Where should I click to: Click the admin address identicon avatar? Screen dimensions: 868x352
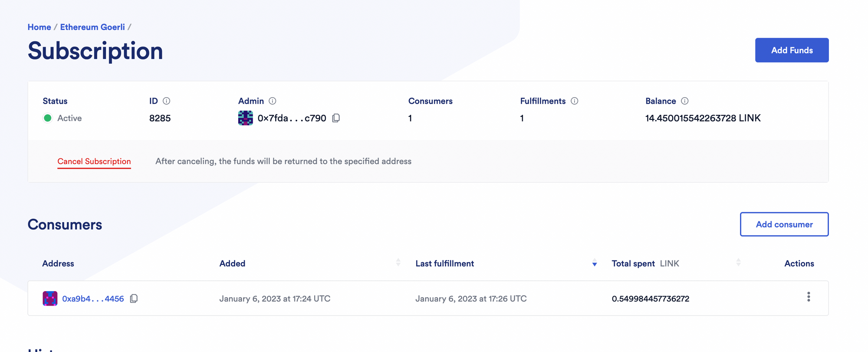pyautogui.click(x=246, y=118)
